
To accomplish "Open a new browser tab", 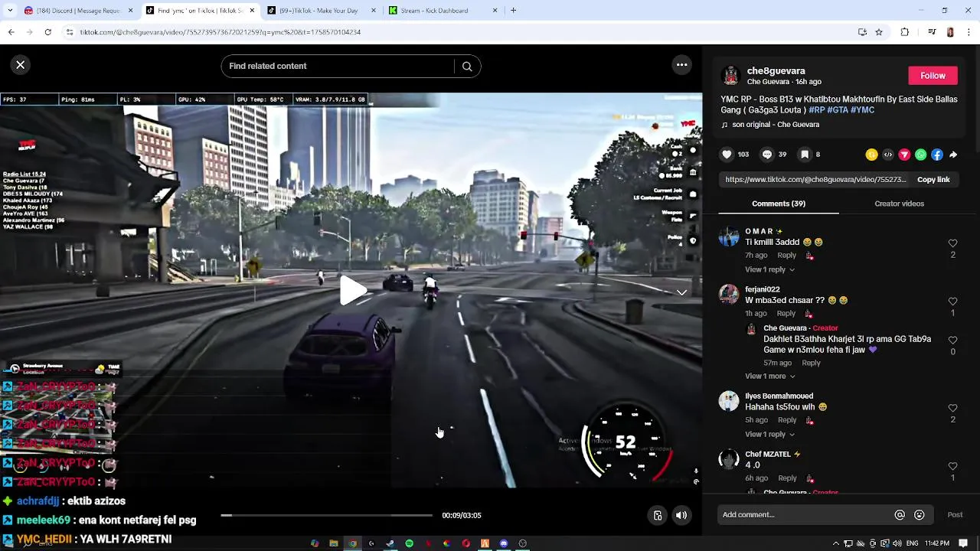I will 513,11.
